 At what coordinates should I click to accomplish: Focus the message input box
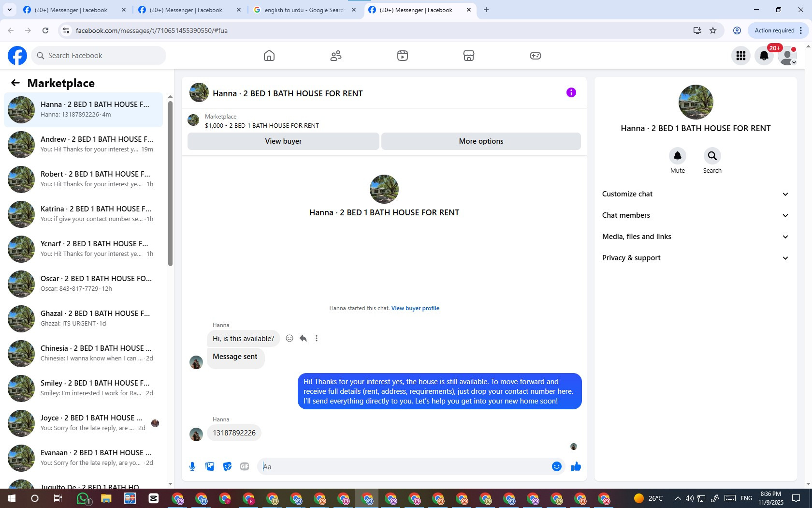(404, 466)
